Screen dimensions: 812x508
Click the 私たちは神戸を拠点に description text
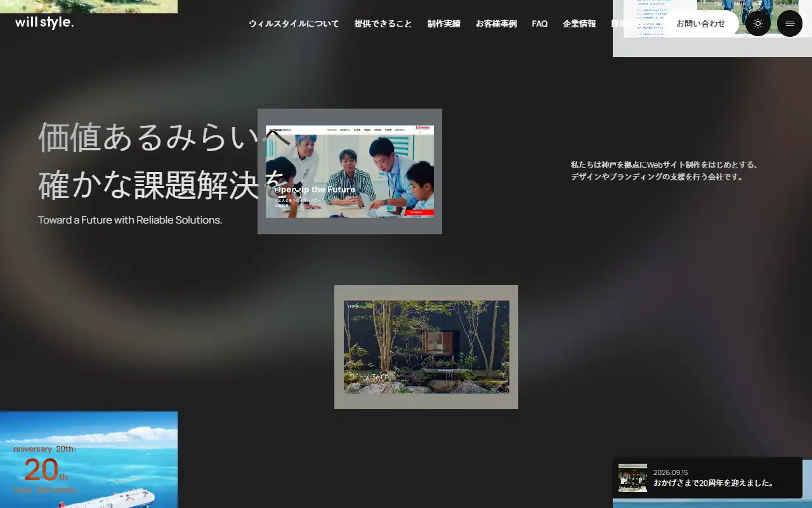tap(665, 171)
